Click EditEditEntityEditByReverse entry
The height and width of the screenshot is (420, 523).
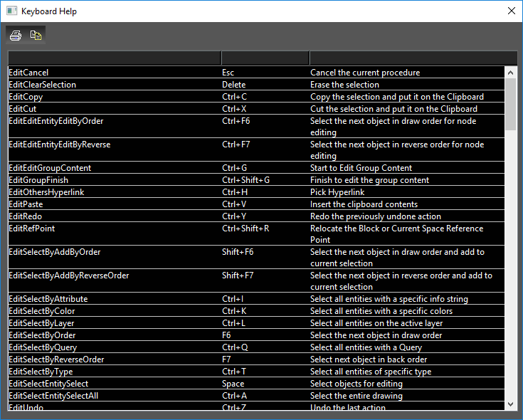[59, 145]
